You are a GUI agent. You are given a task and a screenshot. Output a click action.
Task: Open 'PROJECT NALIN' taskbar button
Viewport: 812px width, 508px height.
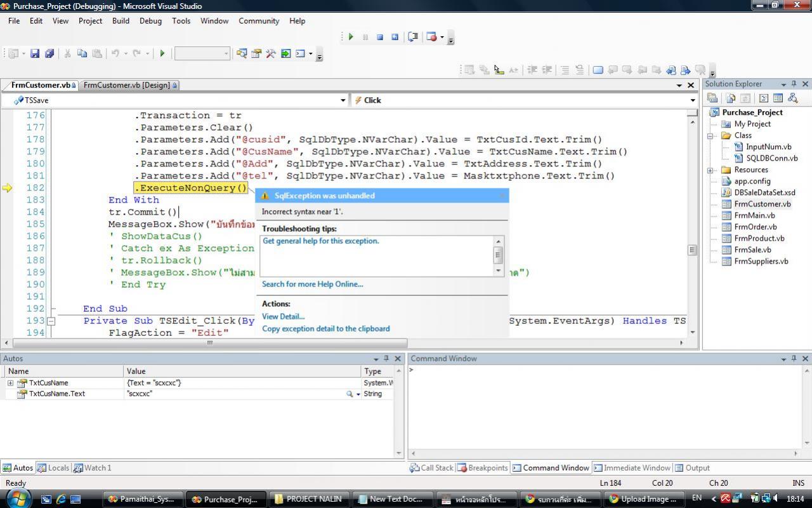coord(308,499)
